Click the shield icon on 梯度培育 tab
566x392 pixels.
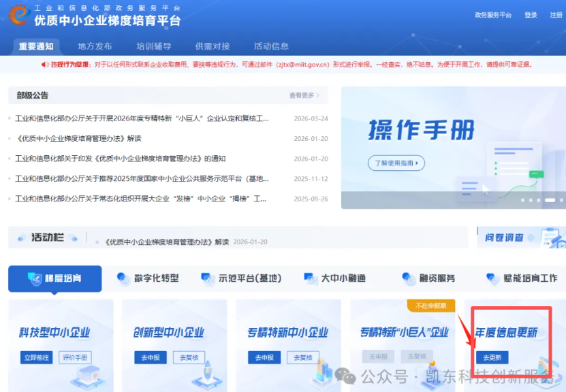coord(34,278)
